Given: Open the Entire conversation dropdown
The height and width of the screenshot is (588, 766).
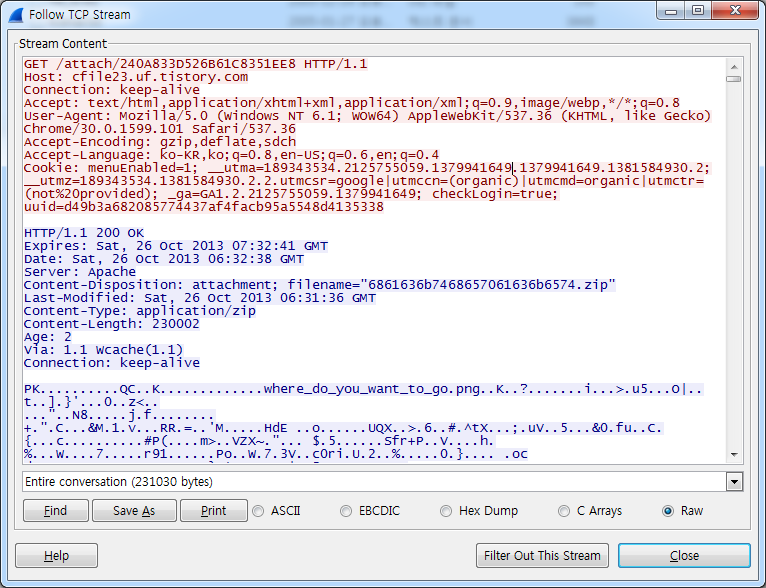Looking at the screenshot, I should [735, 482].
